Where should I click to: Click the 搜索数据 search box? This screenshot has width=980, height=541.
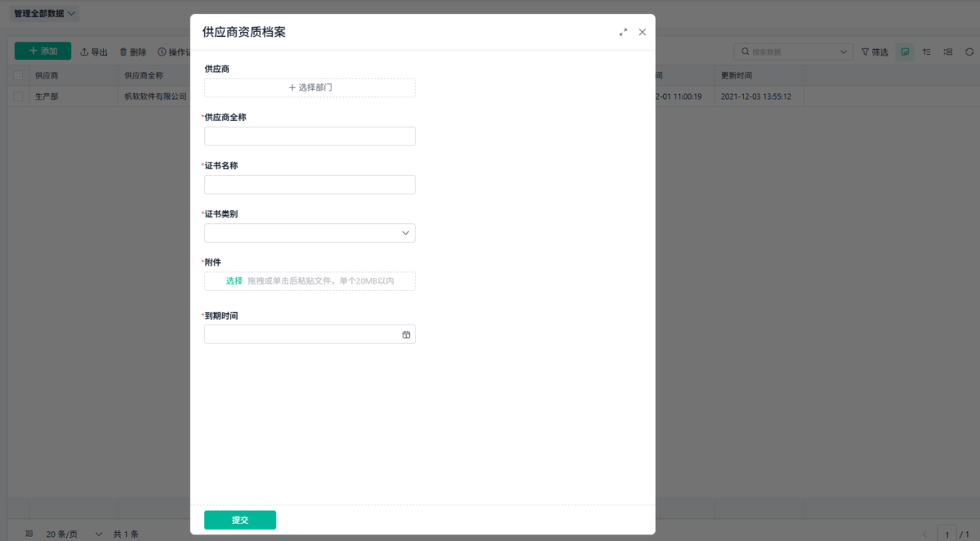(793, 51)
